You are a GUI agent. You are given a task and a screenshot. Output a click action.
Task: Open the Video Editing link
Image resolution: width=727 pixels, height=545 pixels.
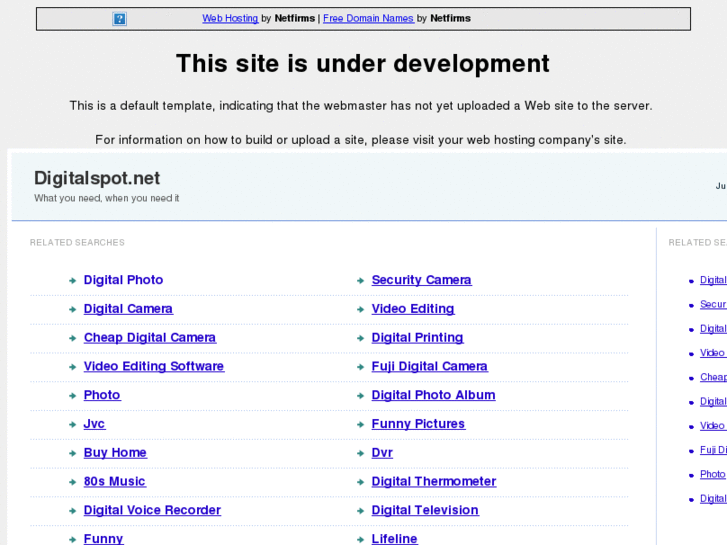point(413,308)
